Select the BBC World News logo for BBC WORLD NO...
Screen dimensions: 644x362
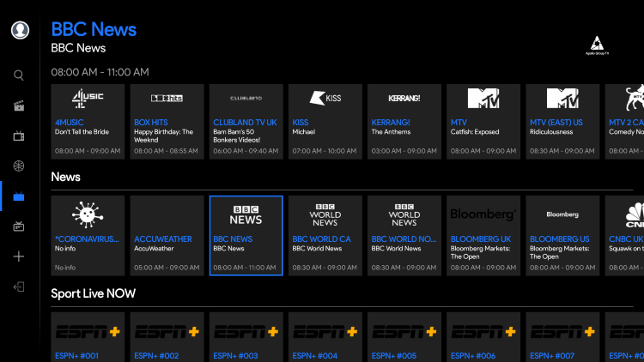(404, 215)
